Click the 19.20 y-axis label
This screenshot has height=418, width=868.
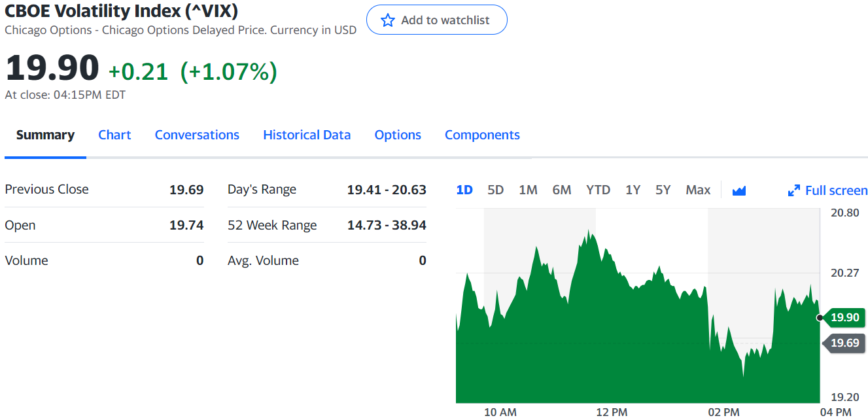click(844, 397)
